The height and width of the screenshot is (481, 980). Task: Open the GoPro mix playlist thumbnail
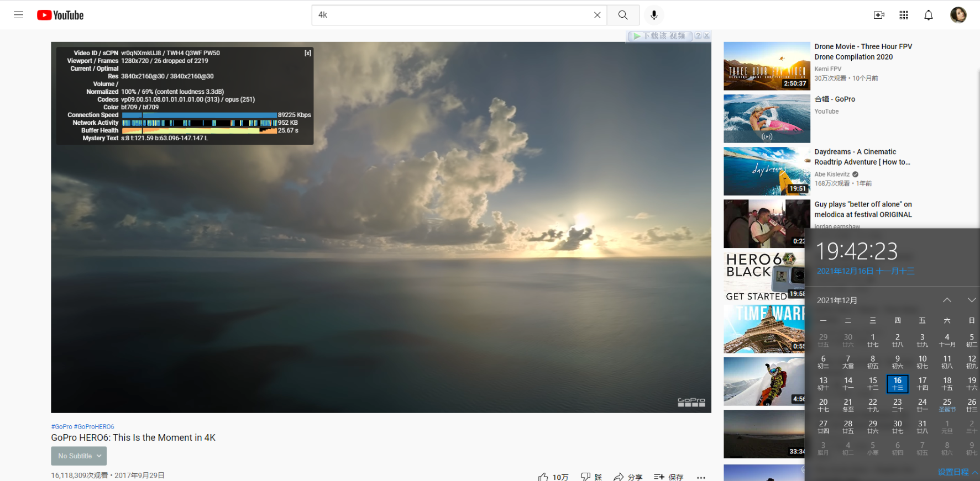click(x=767, y=119)
